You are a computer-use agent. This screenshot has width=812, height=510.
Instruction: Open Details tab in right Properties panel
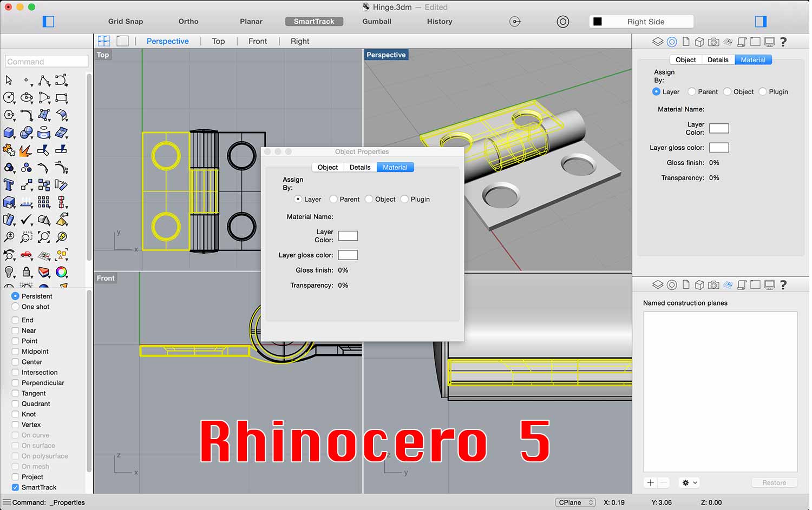click(718, 59)
